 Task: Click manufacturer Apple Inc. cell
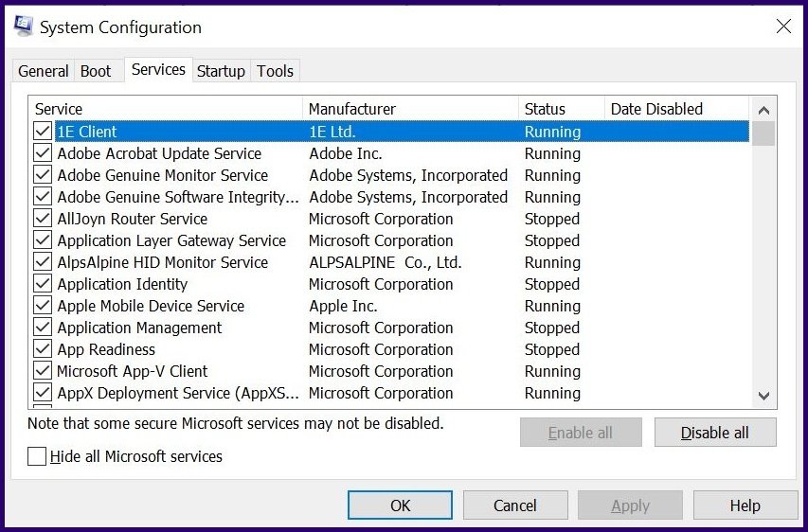point(343,306)
